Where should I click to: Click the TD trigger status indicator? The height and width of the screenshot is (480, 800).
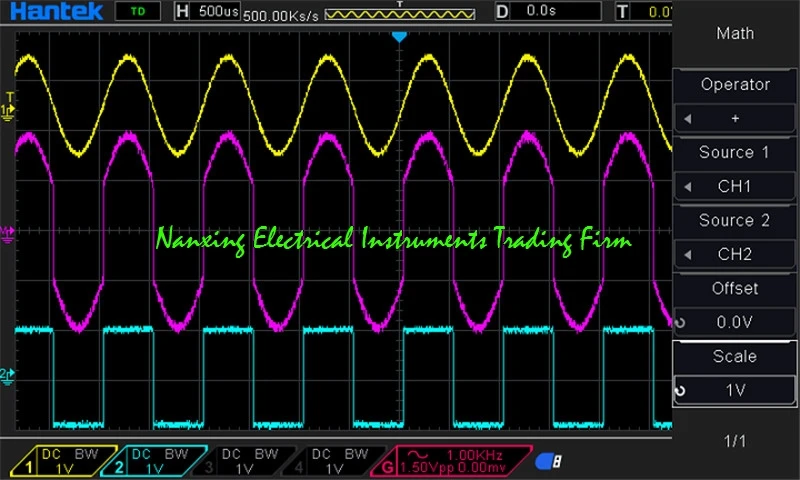pyautogui.click(x=138, y=11)
